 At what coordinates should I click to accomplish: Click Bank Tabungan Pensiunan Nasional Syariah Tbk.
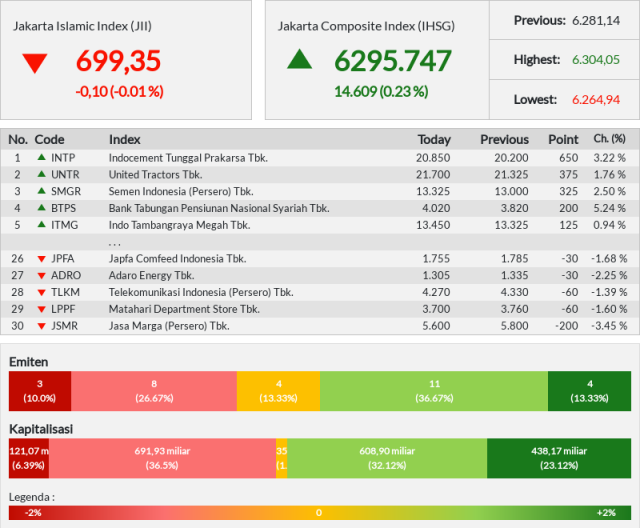(219, 208)
